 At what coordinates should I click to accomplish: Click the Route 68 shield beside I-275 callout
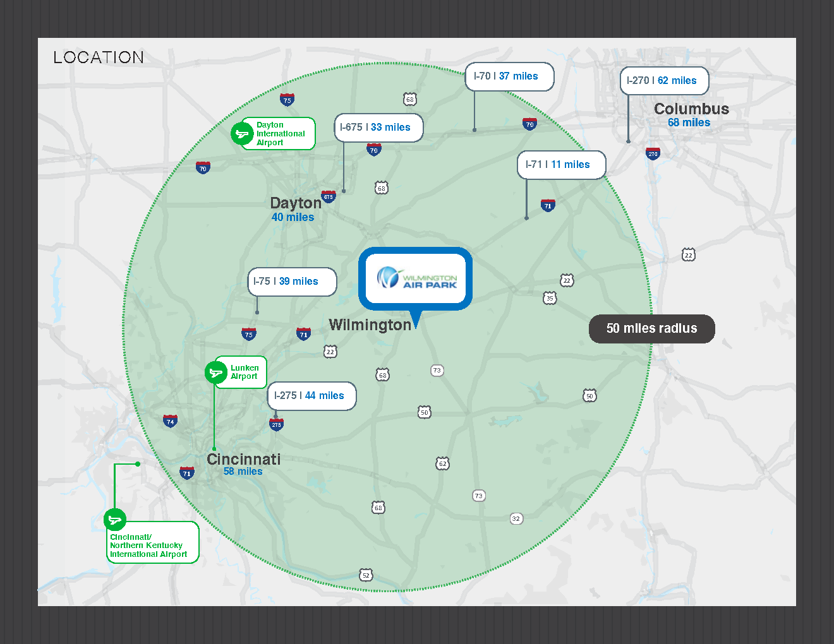click(382, 375)
